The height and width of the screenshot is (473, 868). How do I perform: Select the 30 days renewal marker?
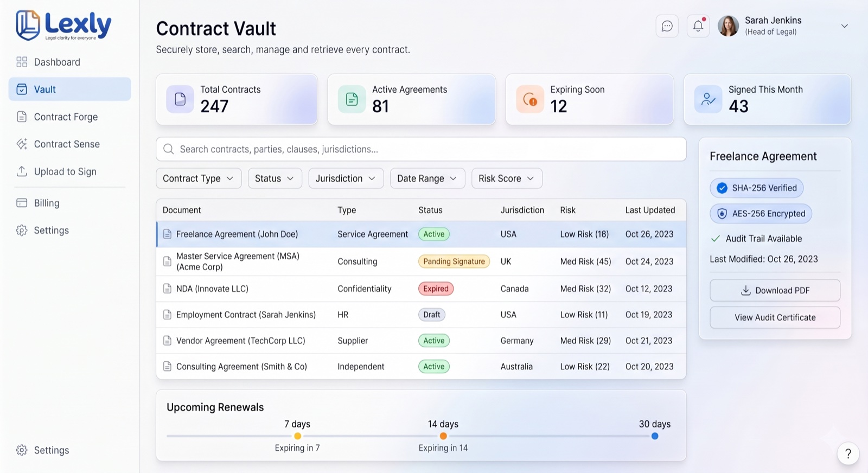point(655,436)
